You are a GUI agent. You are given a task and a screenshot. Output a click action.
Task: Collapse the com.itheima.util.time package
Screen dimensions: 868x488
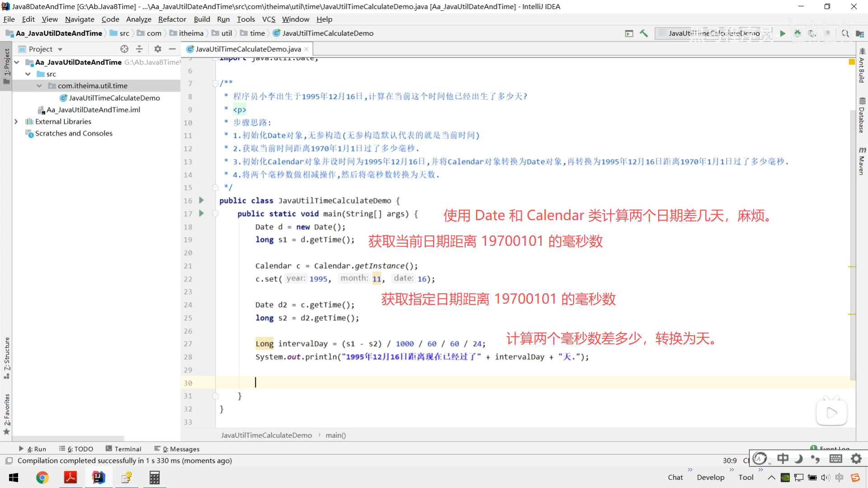click(39, 86)
